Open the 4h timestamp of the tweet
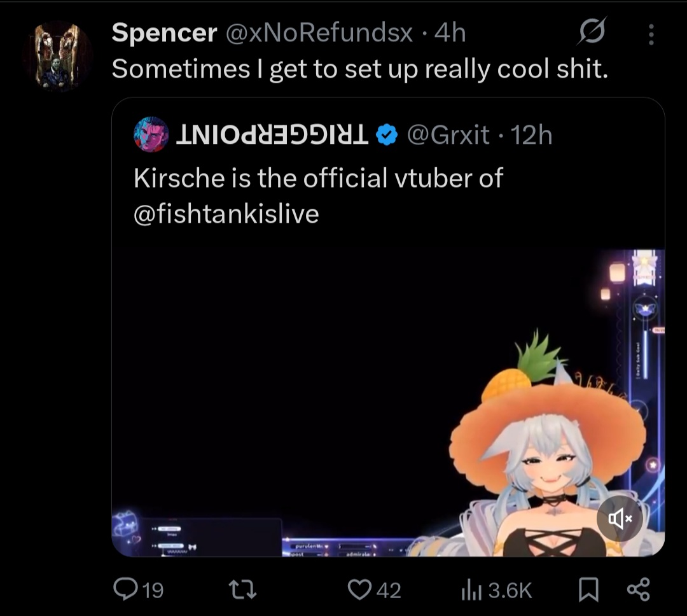This screenshot has height=616, width=687. click(x=450, y=33)
